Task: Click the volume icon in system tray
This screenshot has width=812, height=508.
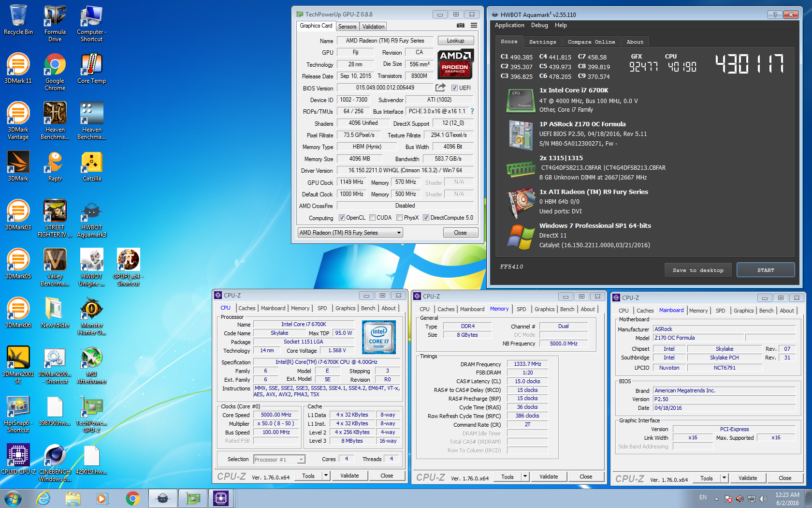Action: coord(763,499)
